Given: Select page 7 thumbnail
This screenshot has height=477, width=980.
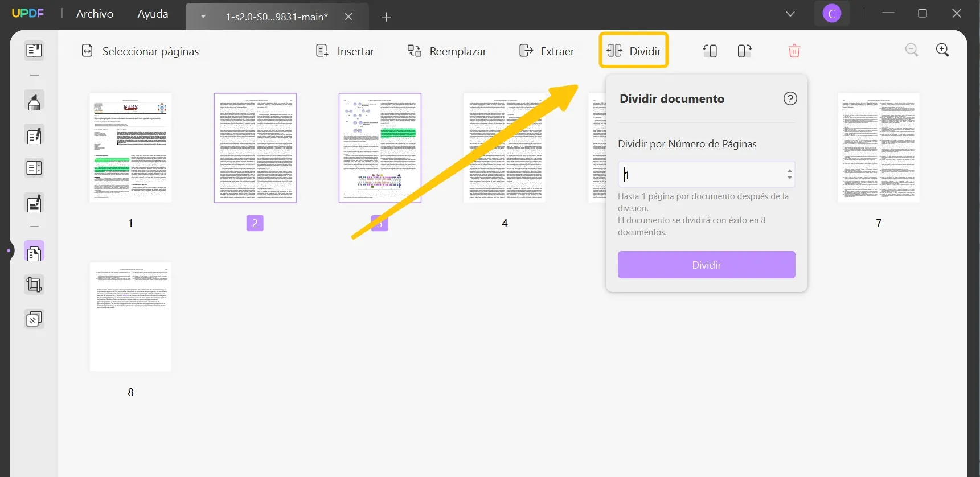Looking at the screenshot, I should [x=879, y=148].
